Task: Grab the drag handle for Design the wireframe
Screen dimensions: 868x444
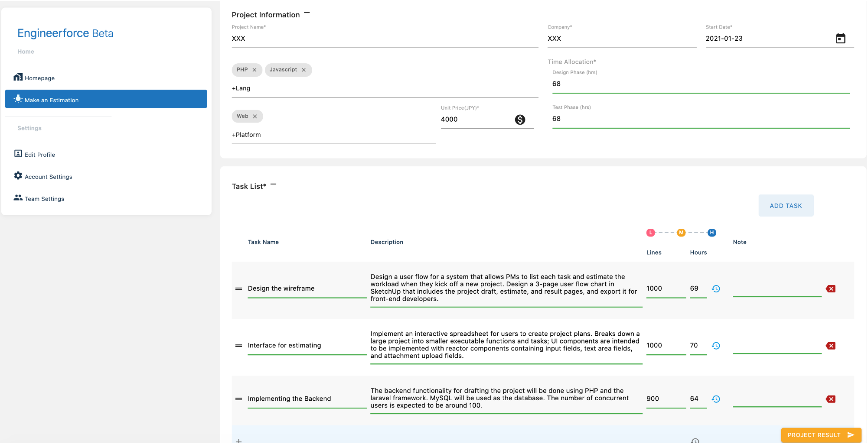Action: coord(238,289)
